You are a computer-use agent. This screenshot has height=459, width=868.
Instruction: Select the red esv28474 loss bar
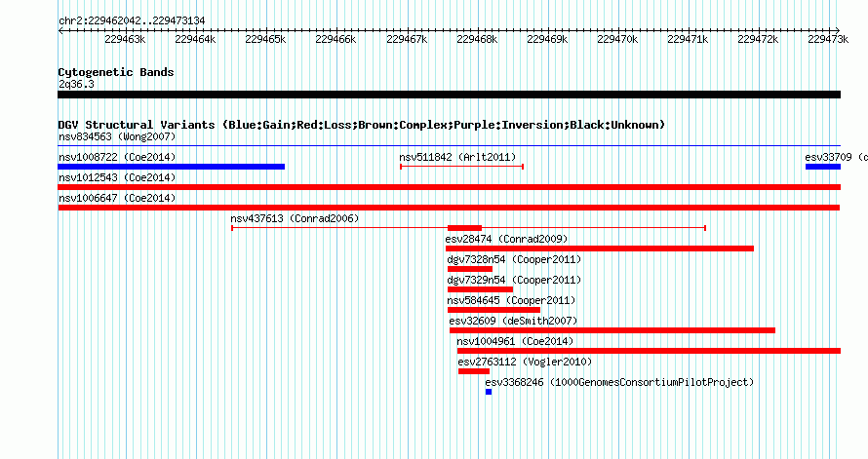pyautogui.click(x=600, y=249)
